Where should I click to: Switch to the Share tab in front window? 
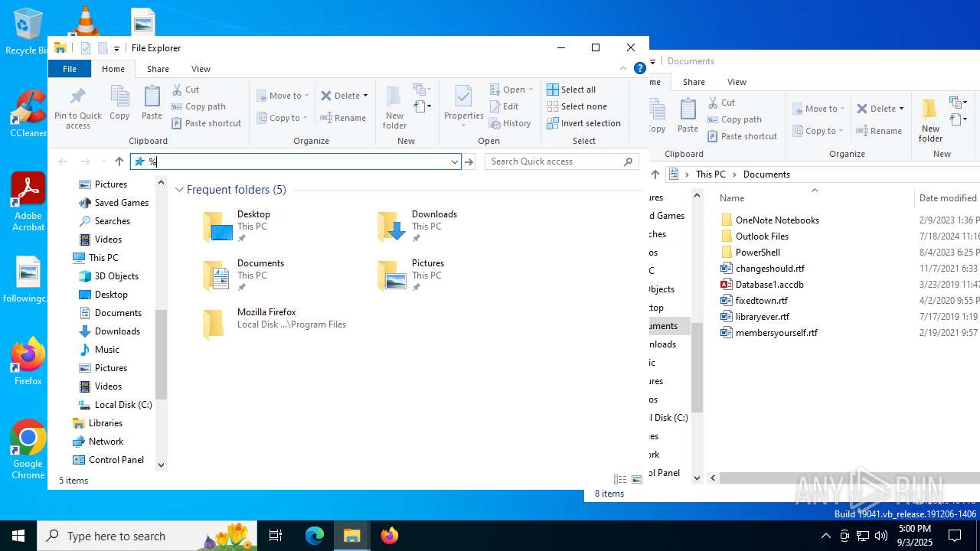158,69
